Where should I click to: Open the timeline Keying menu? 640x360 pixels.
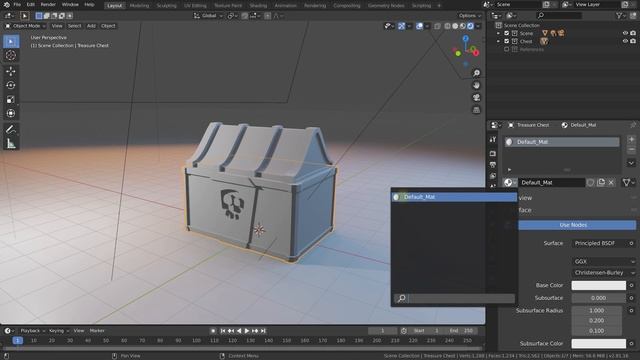coord(59,331)
